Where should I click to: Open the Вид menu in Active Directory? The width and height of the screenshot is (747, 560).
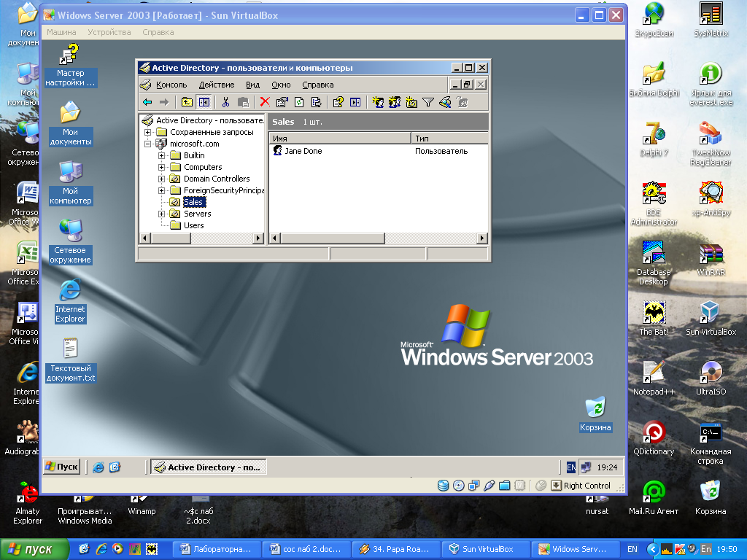252,85
